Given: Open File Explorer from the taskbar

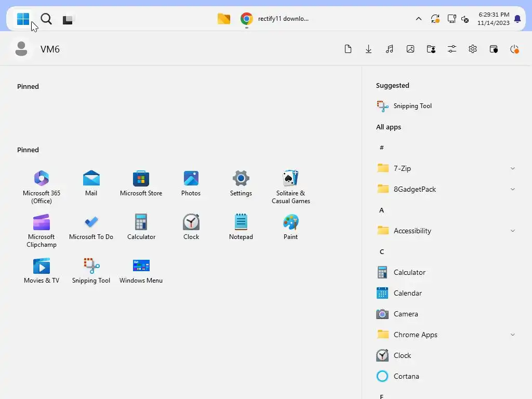Looking at the screenshot, I should pos(224,19).
